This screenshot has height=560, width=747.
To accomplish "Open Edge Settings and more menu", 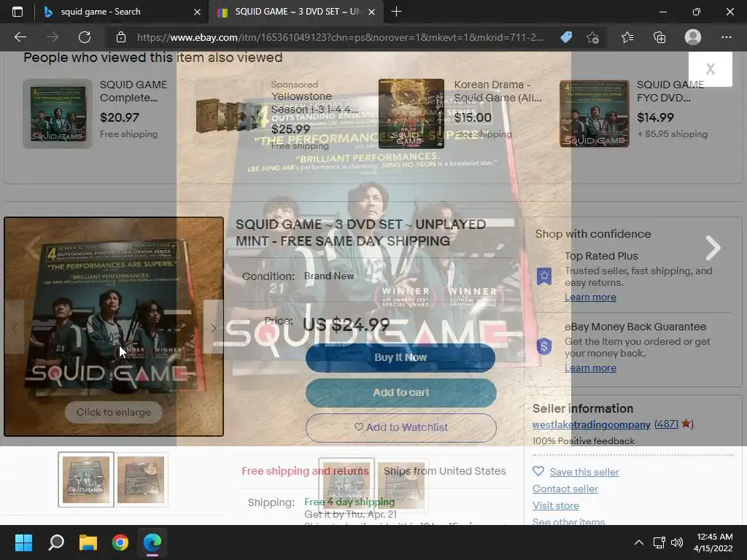I will (x=726, y=37).
